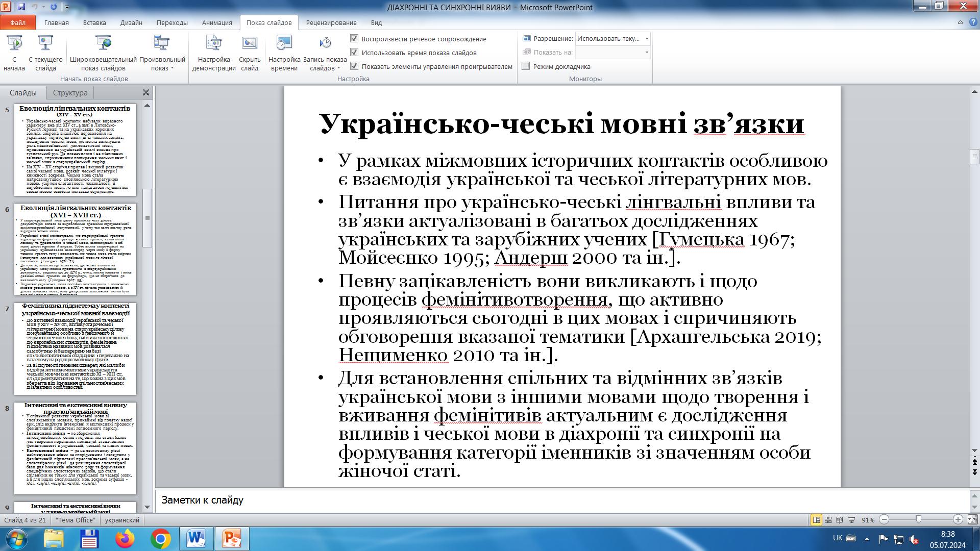Toggle use slide timings (Использовать время показа слайдов) checkbox
Viewport: 980px width, 551px height.
(354, 53)
